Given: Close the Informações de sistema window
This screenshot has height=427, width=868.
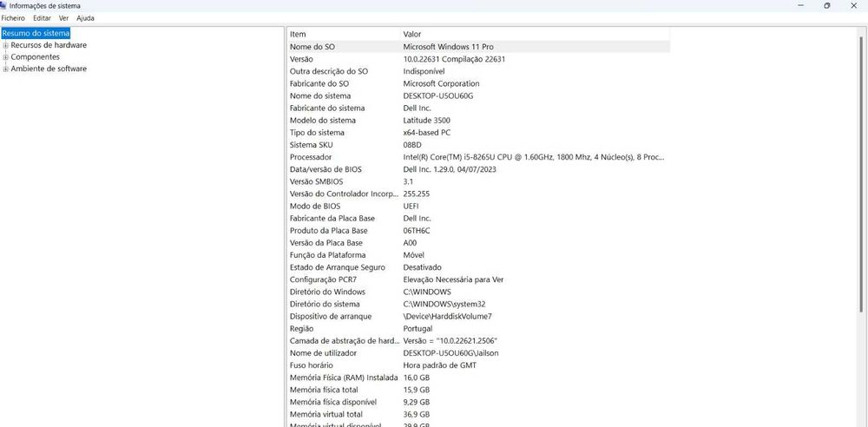Looking at the screenshot, I should [853, 5].
